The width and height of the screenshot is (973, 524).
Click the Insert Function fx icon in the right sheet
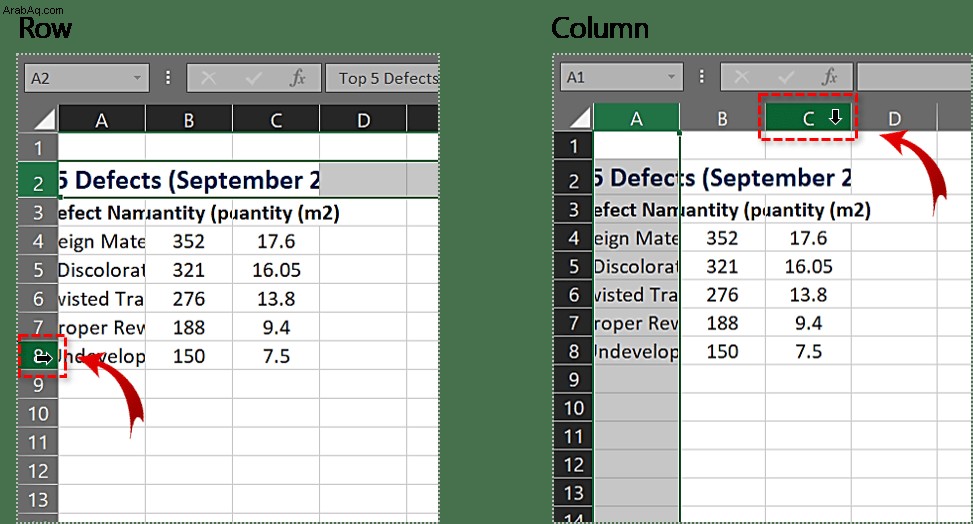(830, 77)
